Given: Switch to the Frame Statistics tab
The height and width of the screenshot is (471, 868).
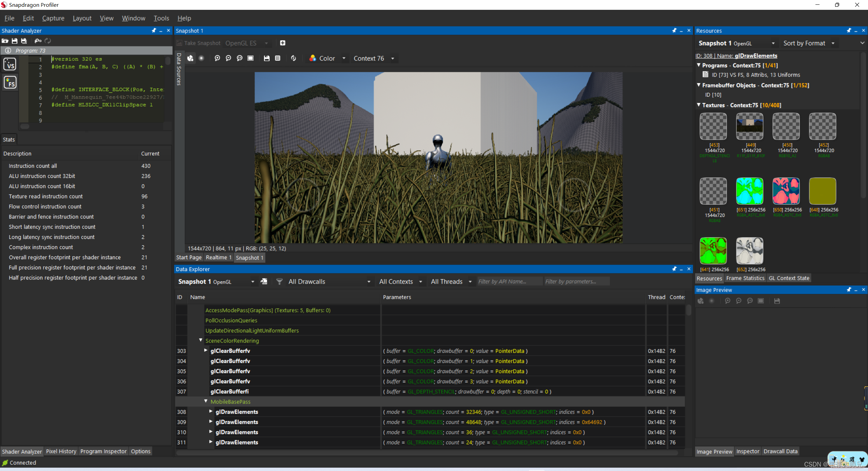Looking at the screenshot, I should (745, 278).
